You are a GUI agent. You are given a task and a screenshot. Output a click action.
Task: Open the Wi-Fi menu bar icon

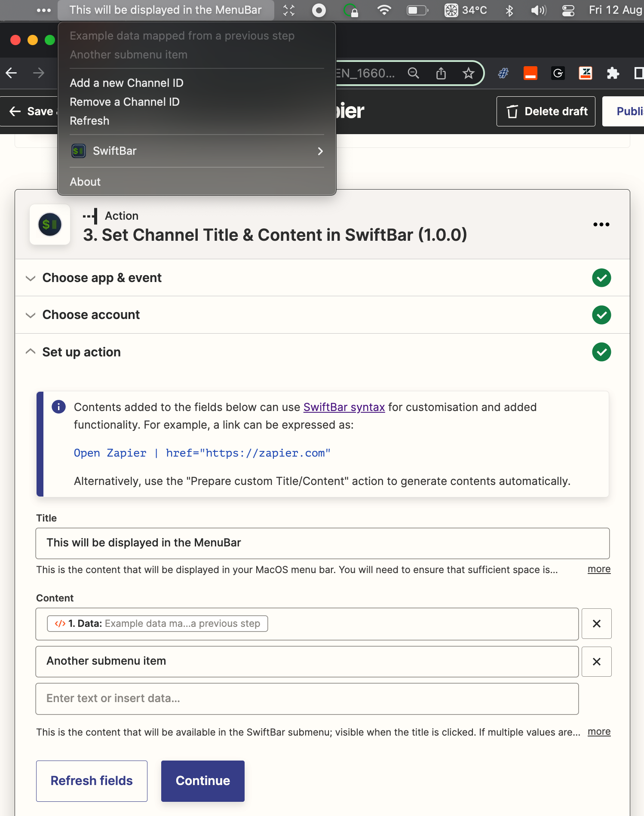coord(384,10)
